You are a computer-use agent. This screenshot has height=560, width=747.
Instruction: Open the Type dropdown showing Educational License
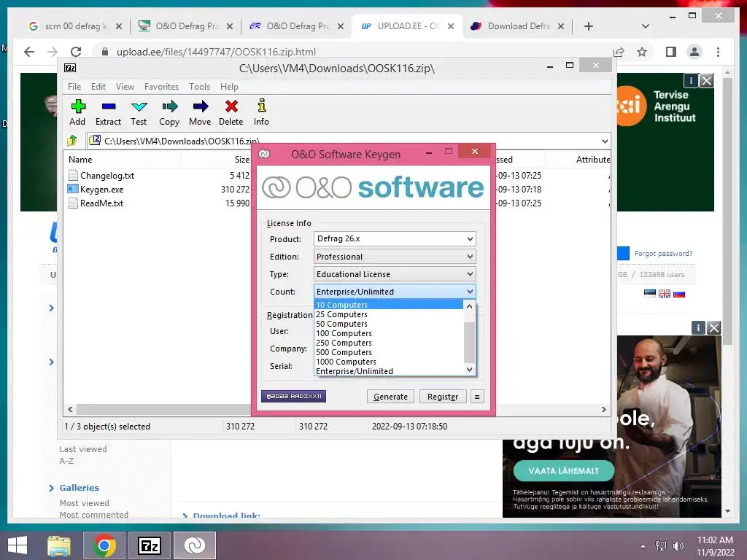coord(395,274)
